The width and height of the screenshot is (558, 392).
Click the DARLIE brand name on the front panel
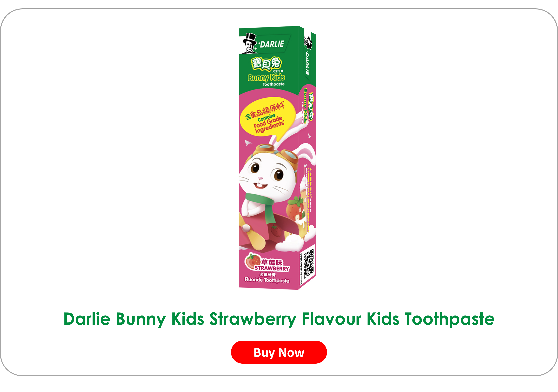pyautogui.click(x=272, y=44)
